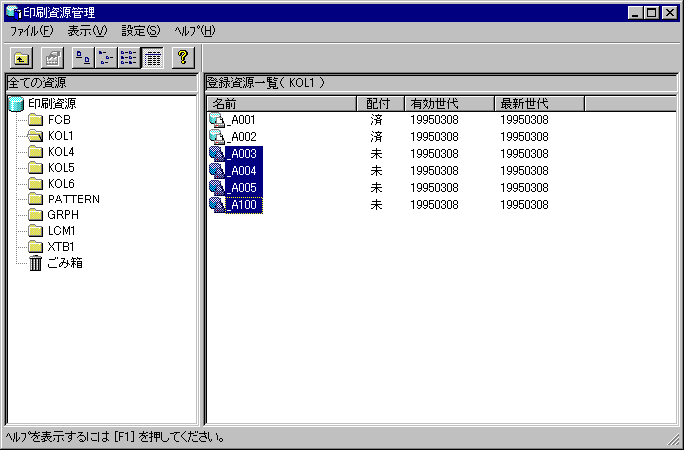Click the 印刷資源 root database icon
Screen dimensions: 684x450
point(16,104)
